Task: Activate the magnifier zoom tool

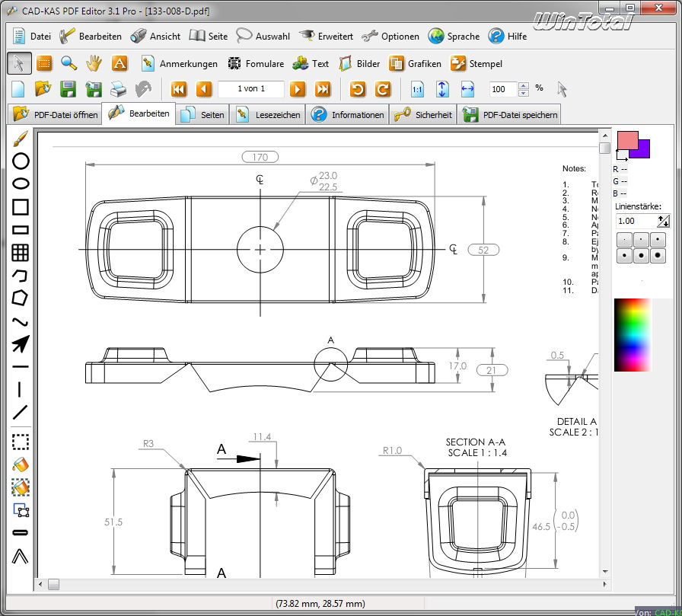Action: click(69, 63)
